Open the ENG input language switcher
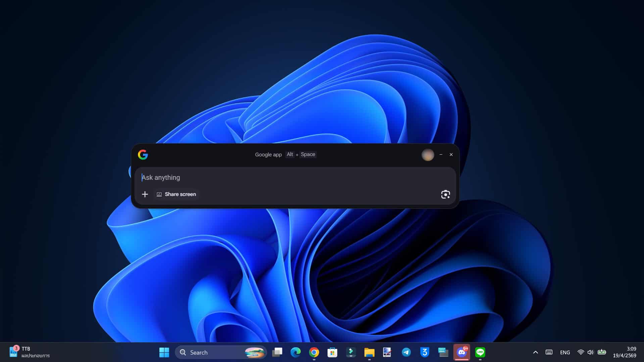The image size is (644, 362). pyautogui.click(x=565, y=352)
